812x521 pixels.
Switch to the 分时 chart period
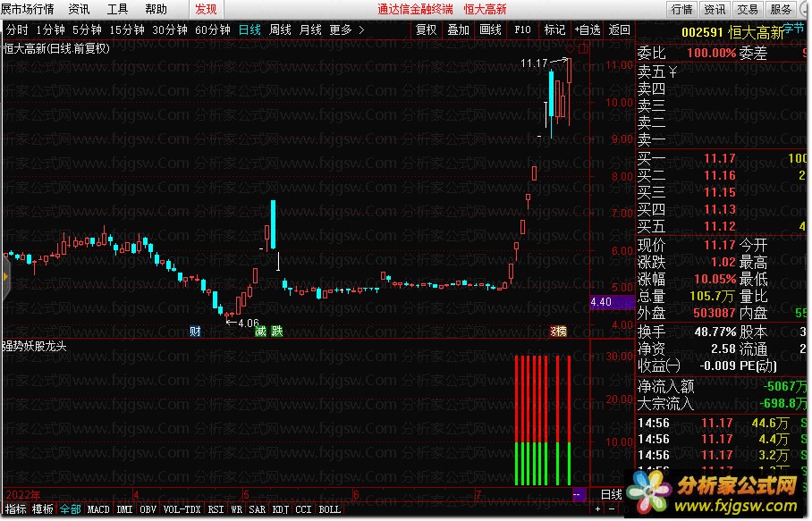[17, 30]
